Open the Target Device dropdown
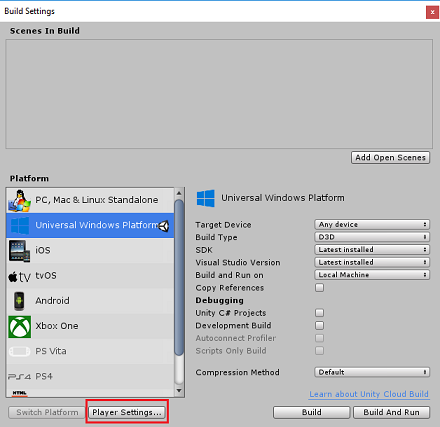Image resolution: width=440 pixels, height=427 pixels. [x=372, y=224]
